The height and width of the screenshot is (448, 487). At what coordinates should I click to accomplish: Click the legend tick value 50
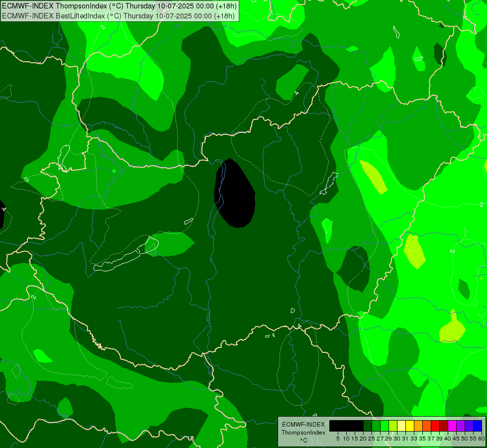click(465, 439)
